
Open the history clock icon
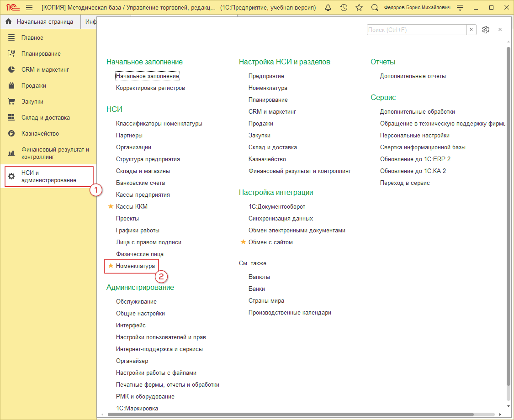(x=344, y=8)
